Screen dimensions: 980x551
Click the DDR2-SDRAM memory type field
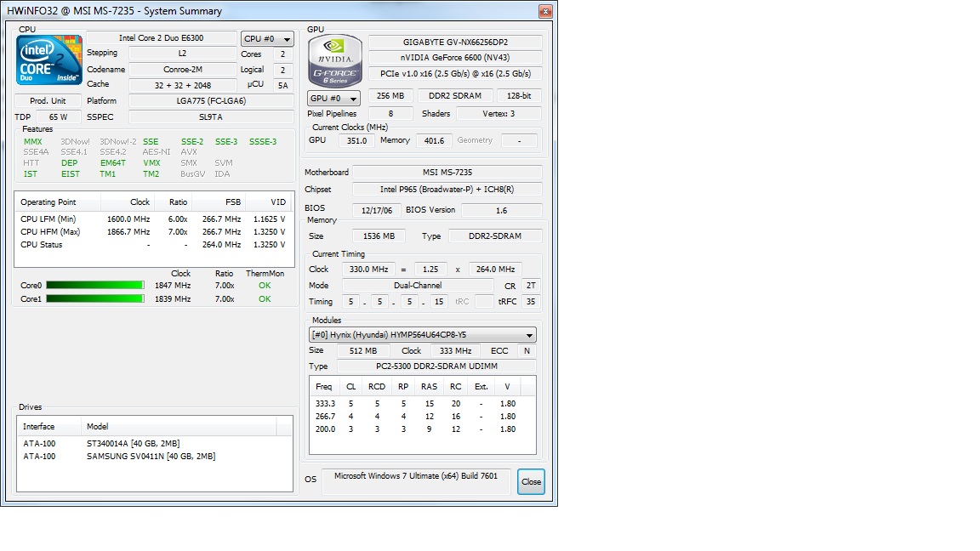495,236
